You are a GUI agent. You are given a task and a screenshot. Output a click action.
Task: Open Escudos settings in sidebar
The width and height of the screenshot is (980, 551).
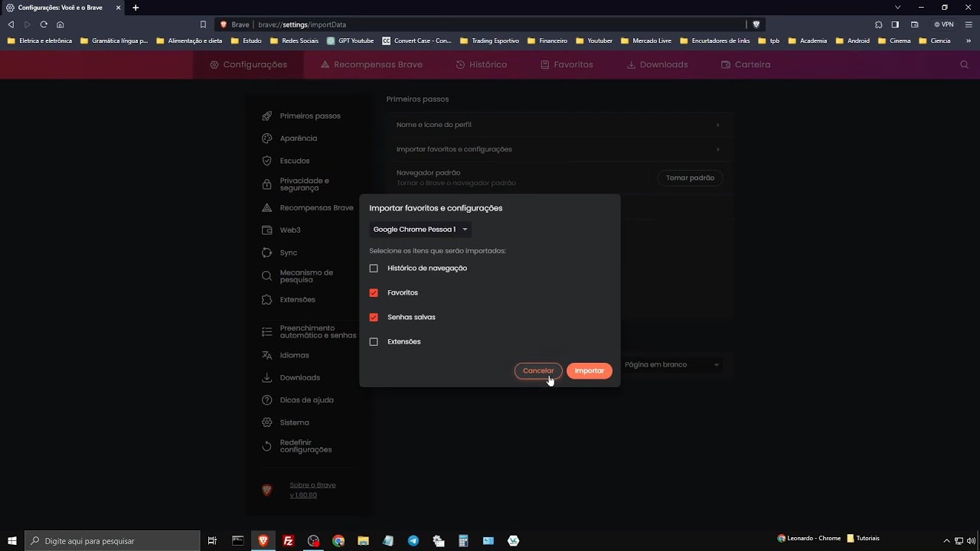tap(286, 161)
